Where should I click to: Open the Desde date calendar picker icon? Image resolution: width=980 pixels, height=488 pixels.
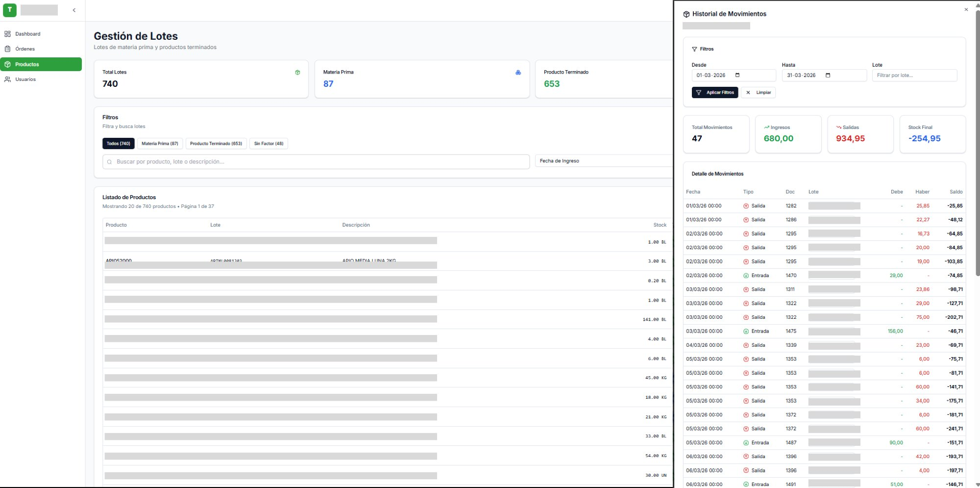point(737,75)
